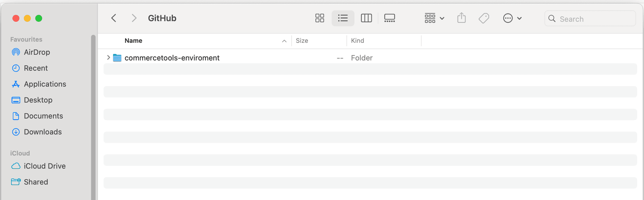644x200 pixels.
Task: Sort by the Size column header
Action: coord(302,41)
